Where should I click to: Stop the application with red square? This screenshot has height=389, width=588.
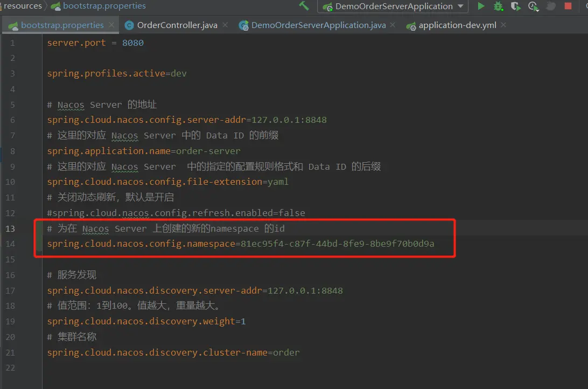568,6
